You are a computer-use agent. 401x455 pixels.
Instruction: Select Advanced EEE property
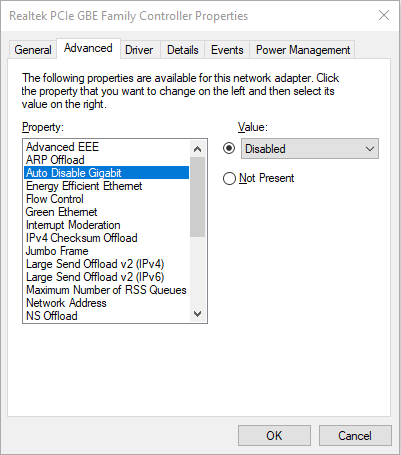pyautogui.click(x=107, y=147)
